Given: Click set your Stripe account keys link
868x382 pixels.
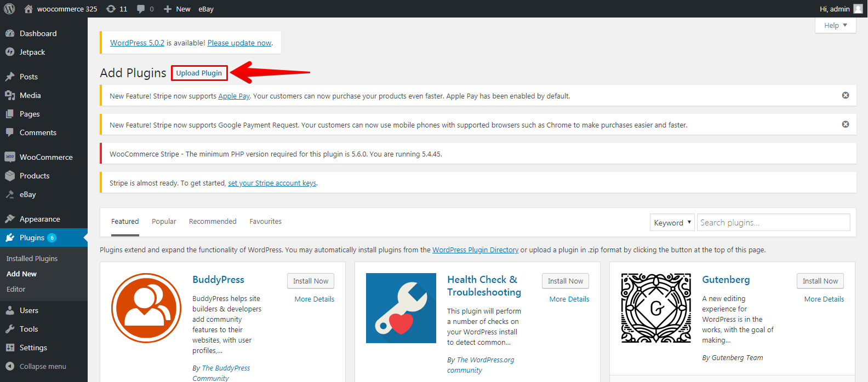Looking at the screenshot, I should click(272, 183).
